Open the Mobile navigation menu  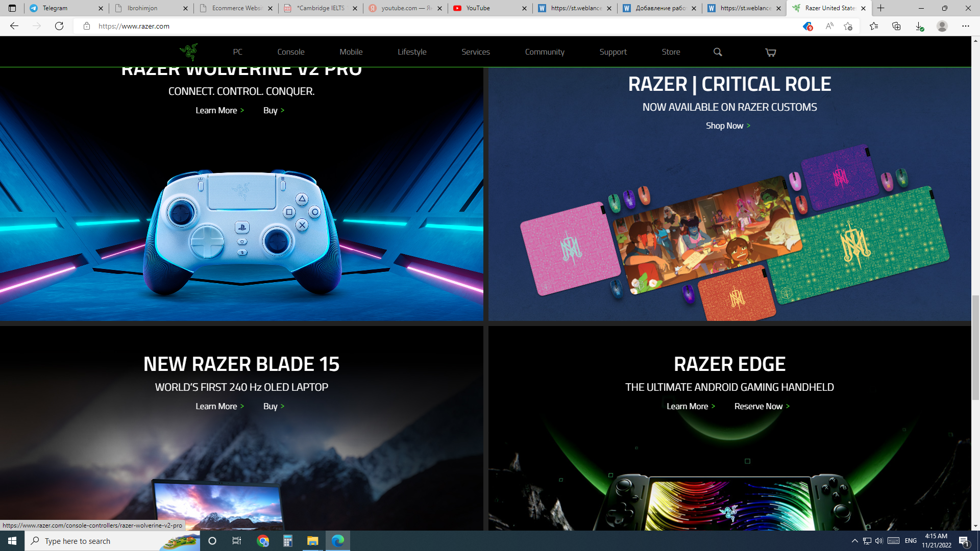[351, 52]
